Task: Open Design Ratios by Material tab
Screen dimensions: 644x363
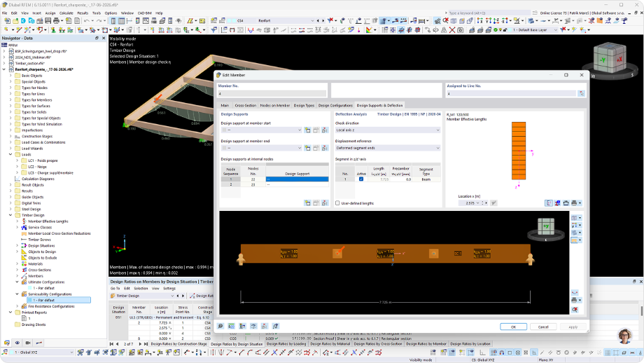Action: 330,344
